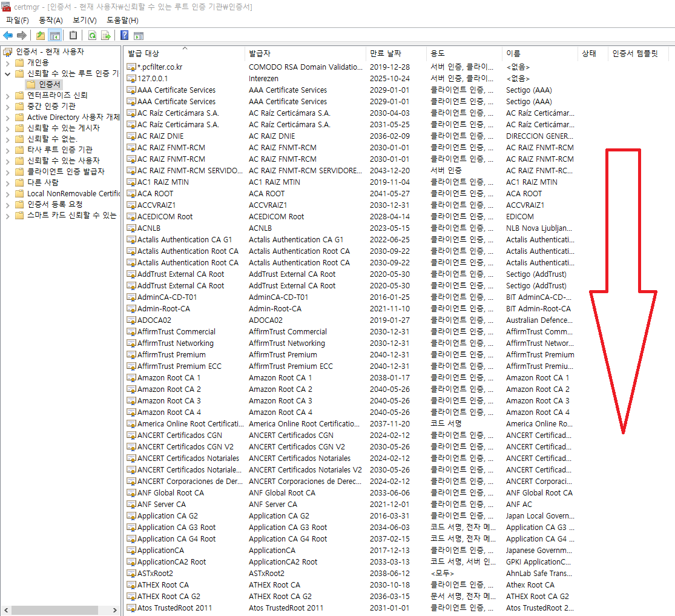
Task: Click the folder icon beside 중간 인증 기관
Action: [19, 106]
